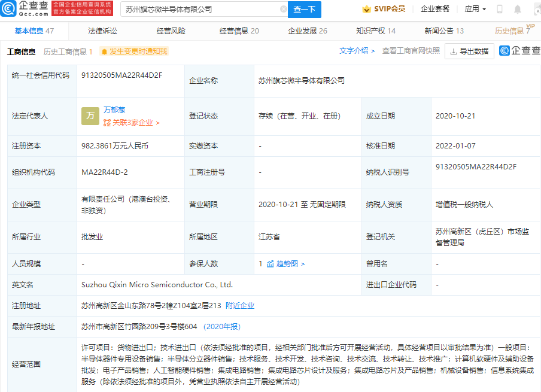Select 增值税一般纳税人 taxpayer qualification
541x392 pixels.
coord(464,205)
